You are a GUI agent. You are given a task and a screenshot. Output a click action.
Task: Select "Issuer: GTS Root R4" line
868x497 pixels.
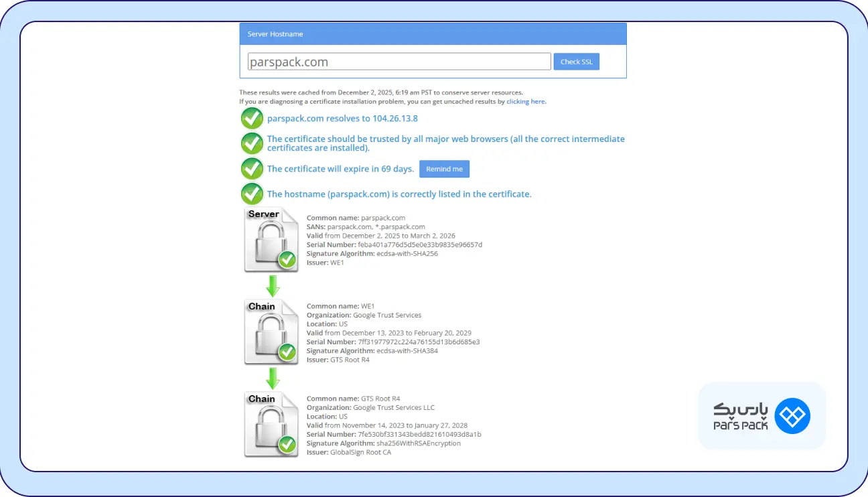[x=338, y=360]
